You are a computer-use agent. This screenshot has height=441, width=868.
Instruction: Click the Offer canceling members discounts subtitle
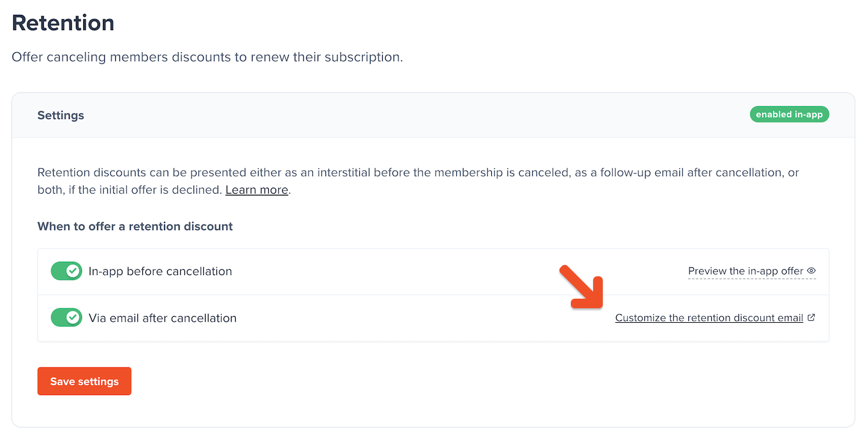[x=207, y=57]
